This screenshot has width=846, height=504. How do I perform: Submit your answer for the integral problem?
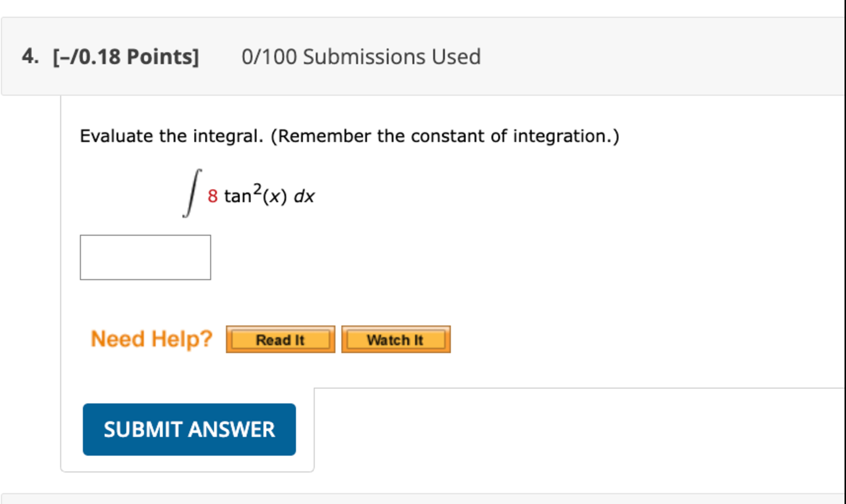[189, 429]
